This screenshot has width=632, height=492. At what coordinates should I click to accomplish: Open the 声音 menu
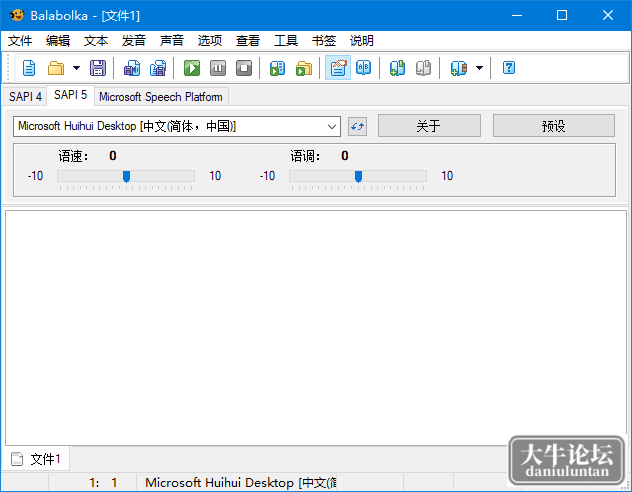pos(171,40)
